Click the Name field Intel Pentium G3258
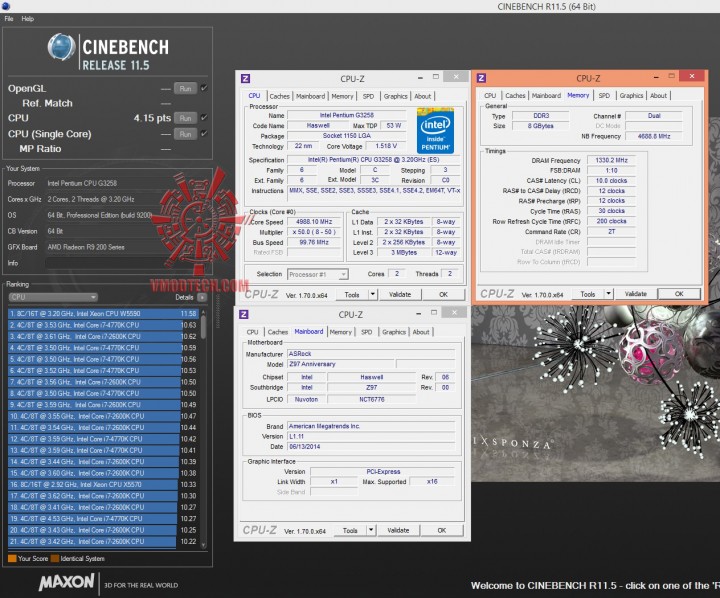The image size is (720, 598). coord(346,115)
